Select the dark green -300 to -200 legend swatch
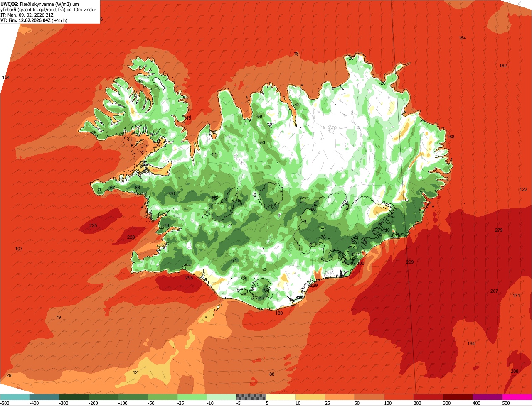532x406 pixels. pyautogui.click(x=74, y=397)
